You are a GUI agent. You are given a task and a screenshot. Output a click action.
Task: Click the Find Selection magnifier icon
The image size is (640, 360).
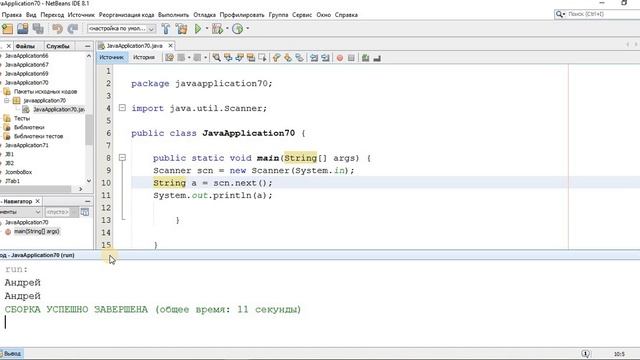[216, 58]
